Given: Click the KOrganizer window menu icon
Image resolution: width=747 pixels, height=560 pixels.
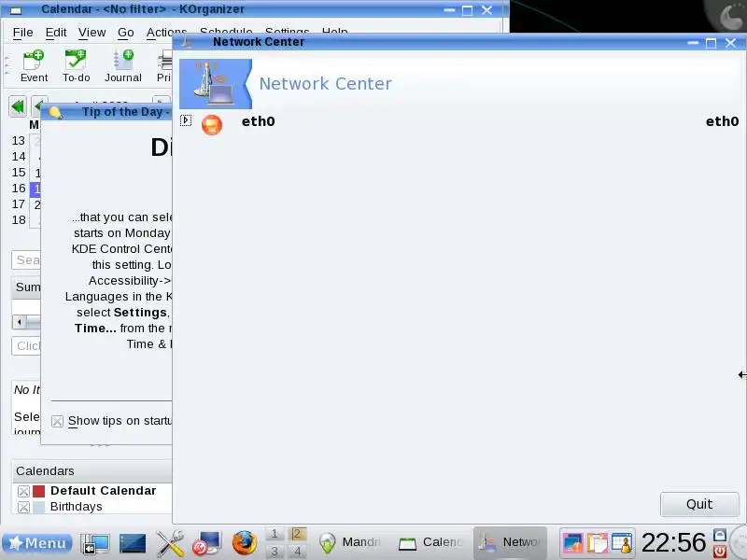Looking at the screenshot, I should click(16, 10).
